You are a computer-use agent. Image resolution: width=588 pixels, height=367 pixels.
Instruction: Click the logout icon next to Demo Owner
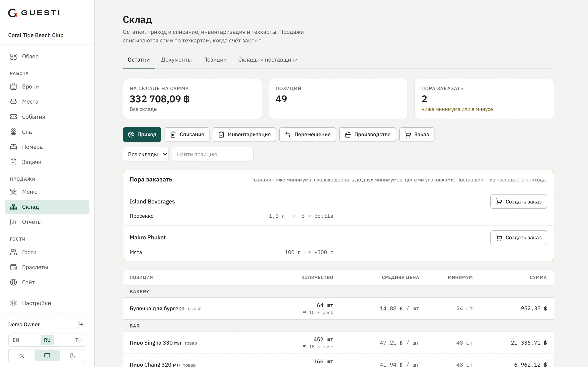[80, 325]
